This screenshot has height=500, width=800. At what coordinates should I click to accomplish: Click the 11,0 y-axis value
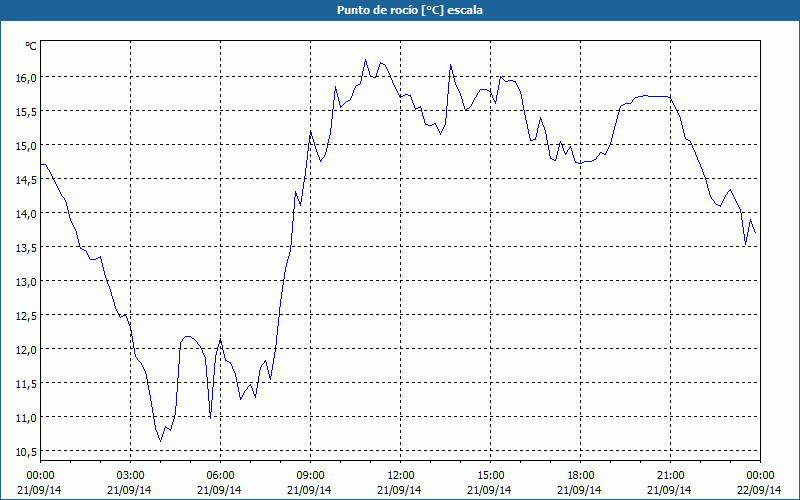pyautogui.click(x=26, y=418)
